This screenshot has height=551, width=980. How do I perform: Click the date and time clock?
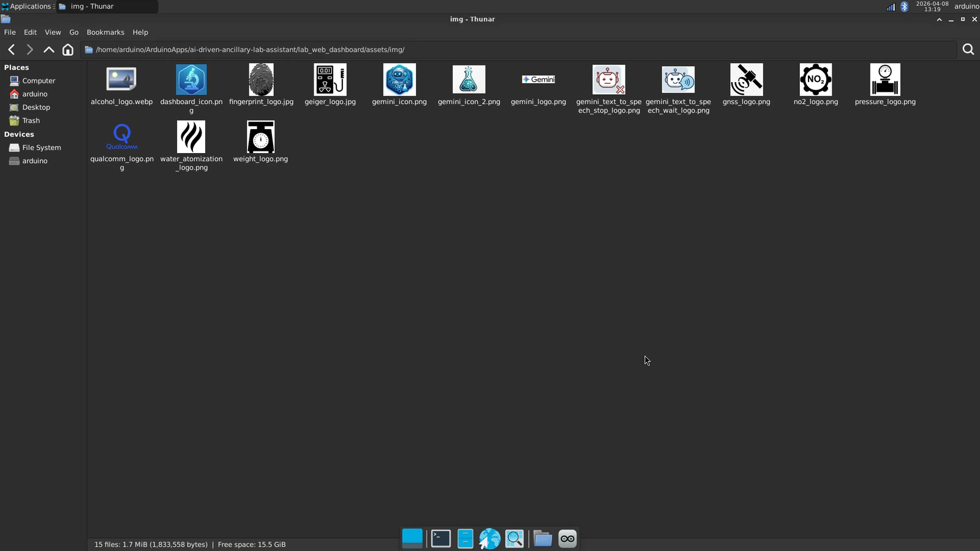(932, 6)
